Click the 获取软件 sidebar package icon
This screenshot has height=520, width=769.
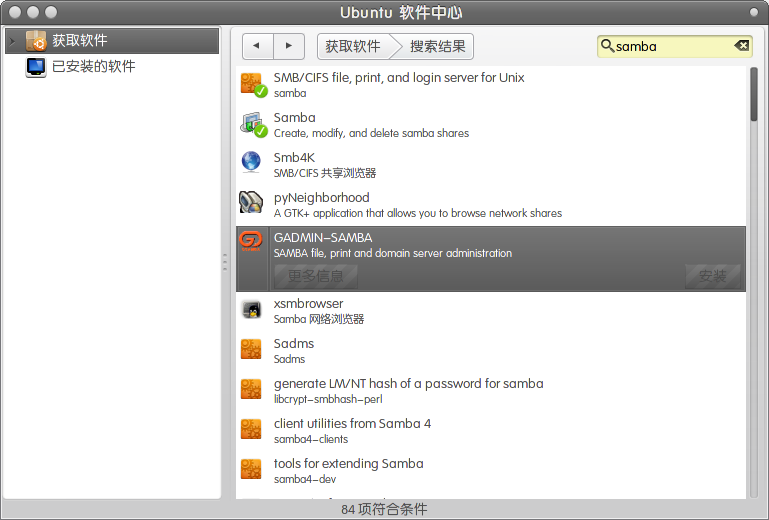pos(36,41)
